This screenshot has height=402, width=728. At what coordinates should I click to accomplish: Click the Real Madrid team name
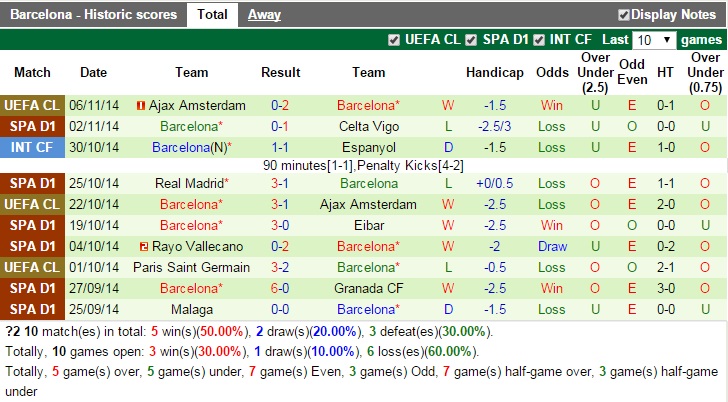click(190, 183)
